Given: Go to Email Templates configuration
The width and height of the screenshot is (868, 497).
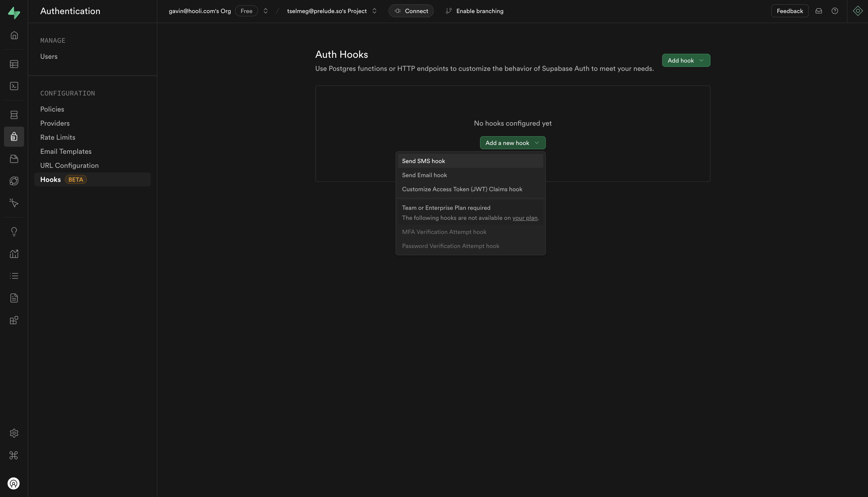Looking at the screenshot, I should pyautogui.click(x=66, y=151).
